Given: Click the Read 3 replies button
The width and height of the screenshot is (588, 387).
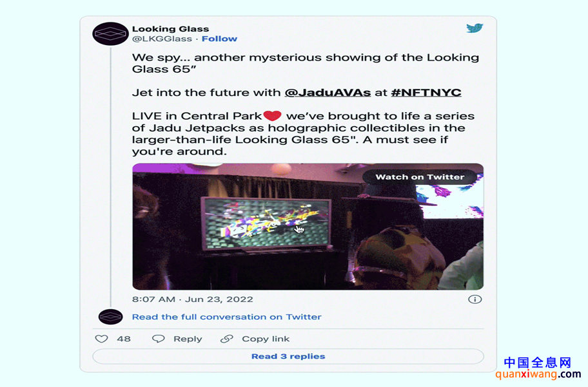Looking at the screenshot, I should pos(288,356).
